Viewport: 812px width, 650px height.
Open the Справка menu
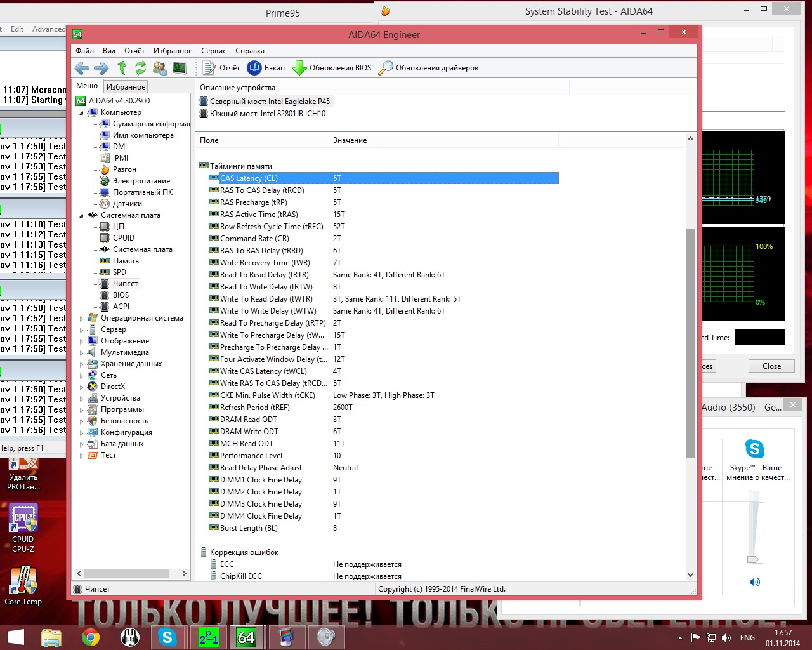(x=250, y=51)
